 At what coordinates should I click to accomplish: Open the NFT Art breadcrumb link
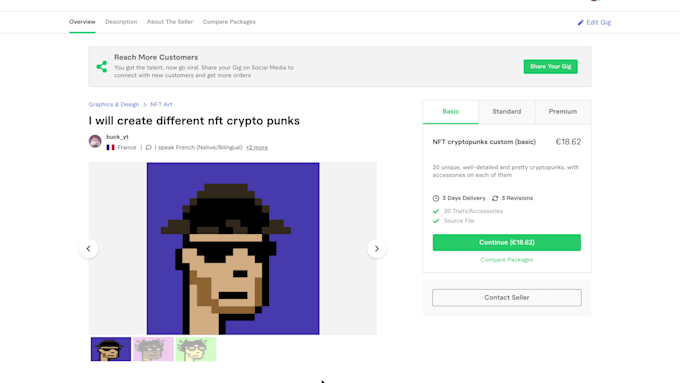161,105
